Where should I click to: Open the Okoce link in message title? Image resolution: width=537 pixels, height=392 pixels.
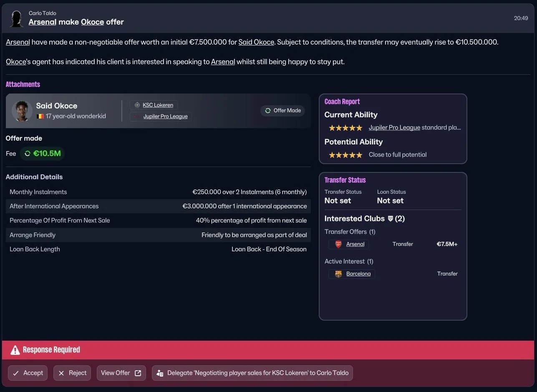92,22
